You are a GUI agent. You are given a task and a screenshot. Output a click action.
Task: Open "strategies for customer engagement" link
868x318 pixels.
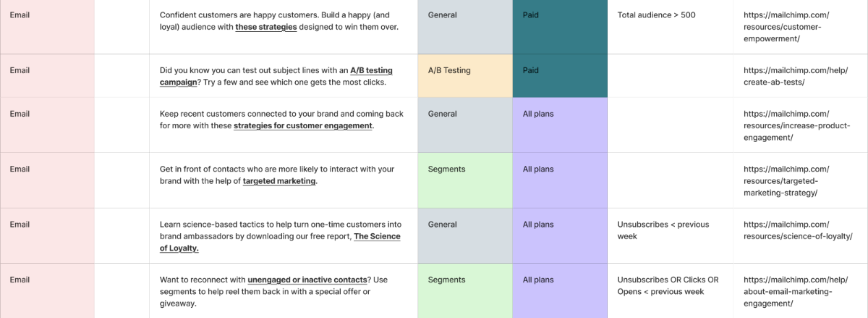click(302, 125)
